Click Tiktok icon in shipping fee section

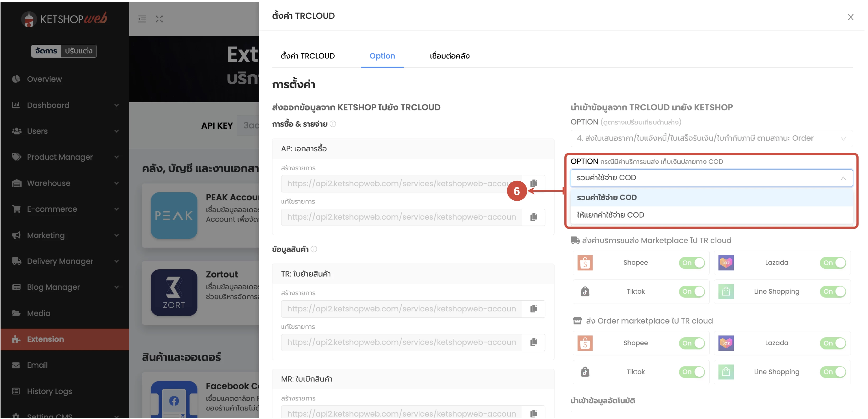(x=585, y=291)
